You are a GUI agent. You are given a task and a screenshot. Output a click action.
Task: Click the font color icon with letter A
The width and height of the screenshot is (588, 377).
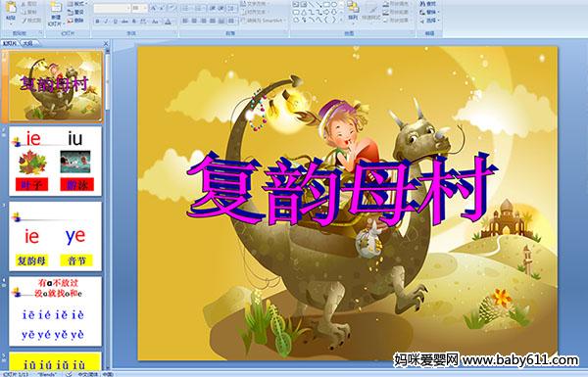(169, 22)
